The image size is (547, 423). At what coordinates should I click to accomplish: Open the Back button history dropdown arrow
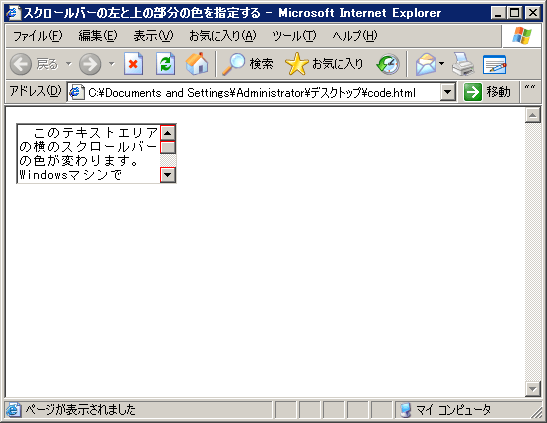(x=69, y=64)
